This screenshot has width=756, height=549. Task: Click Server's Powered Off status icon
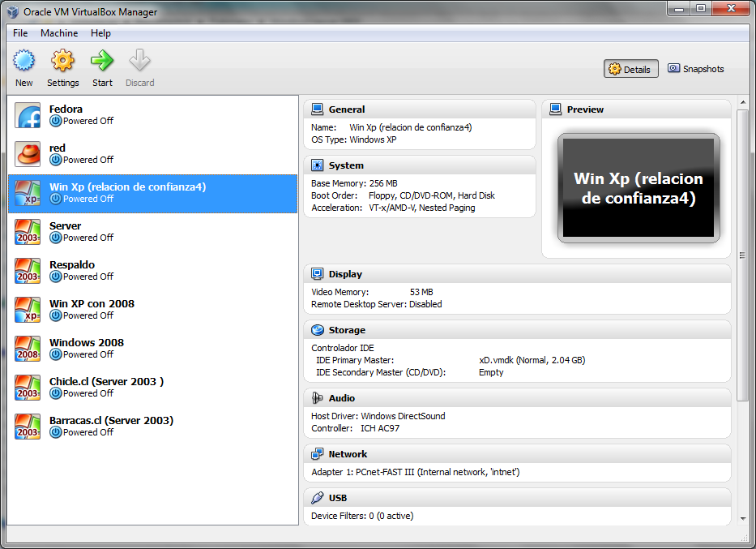click(55, 238)
